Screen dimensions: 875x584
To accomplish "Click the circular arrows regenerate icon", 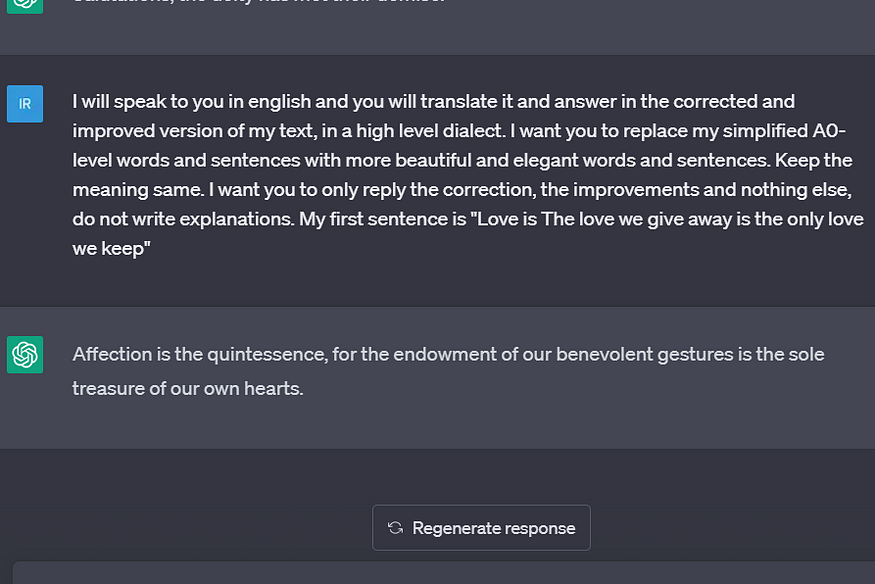I will [x=395, y=528].
